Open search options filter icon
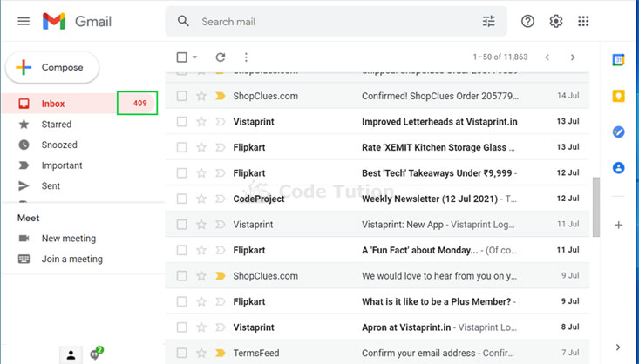The width and height of the screenshot is (639, 364). 489,21
